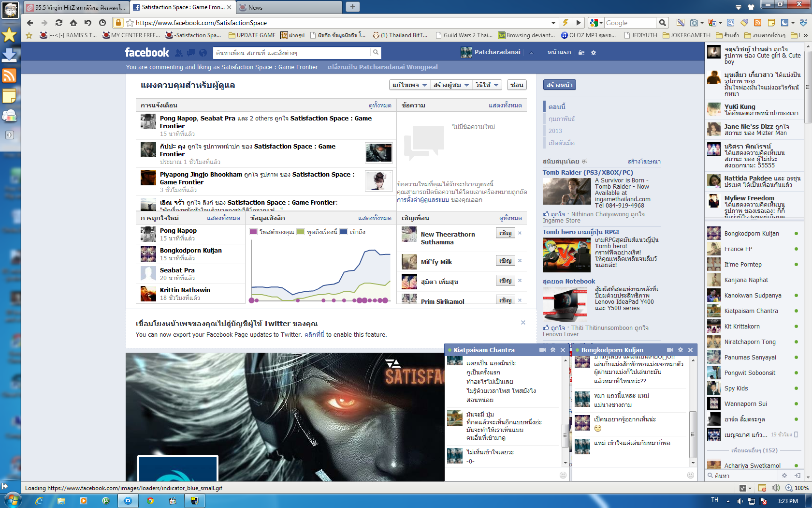Click the blue เข้าถึง legend swatch
The width and height of the screenshot is (812, 508).
tap(344, 232)
